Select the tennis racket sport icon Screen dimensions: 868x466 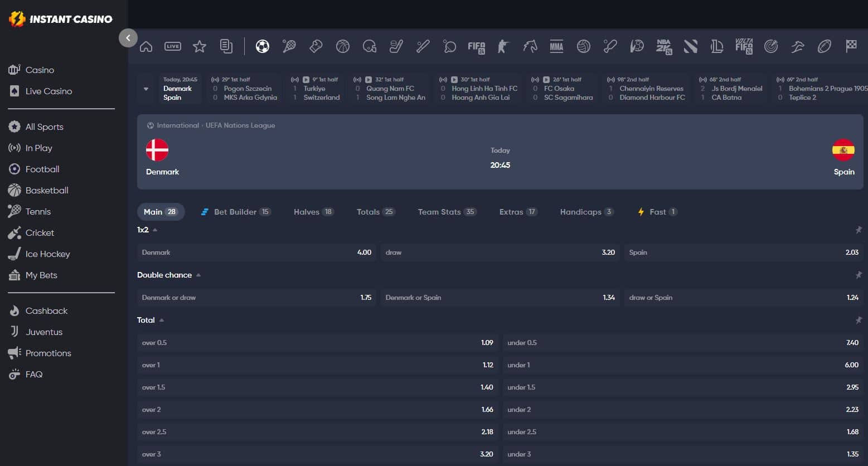(x=289, y=46)
